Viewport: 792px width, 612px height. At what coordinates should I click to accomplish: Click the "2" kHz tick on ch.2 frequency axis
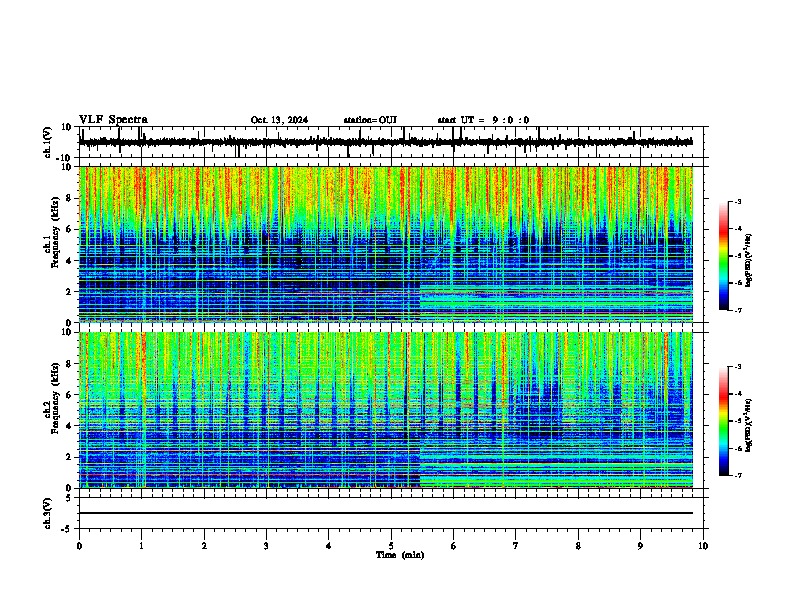pos(70,457)
